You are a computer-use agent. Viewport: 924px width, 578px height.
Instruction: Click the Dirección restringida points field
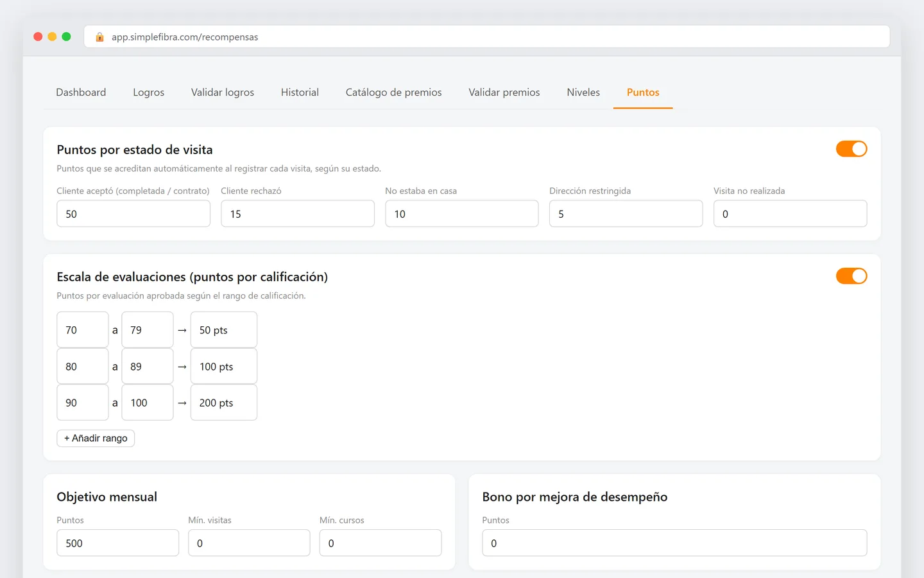(x=626, y=214)
